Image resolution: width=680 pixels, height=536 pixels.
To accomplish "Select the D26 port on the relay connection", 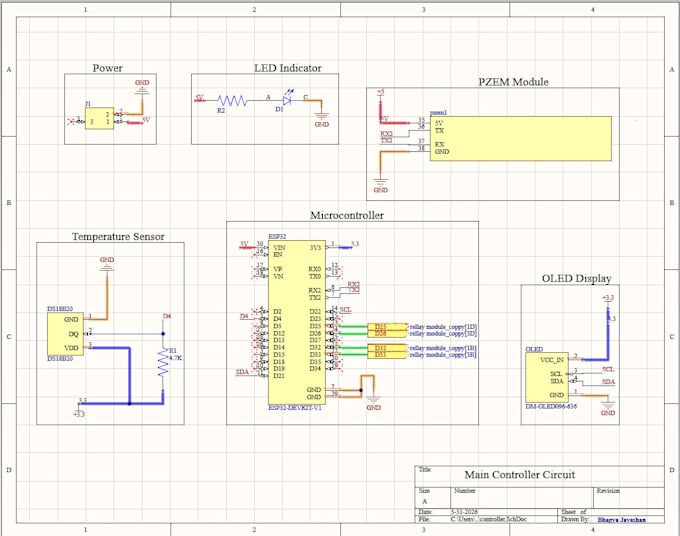I will 387,333.
